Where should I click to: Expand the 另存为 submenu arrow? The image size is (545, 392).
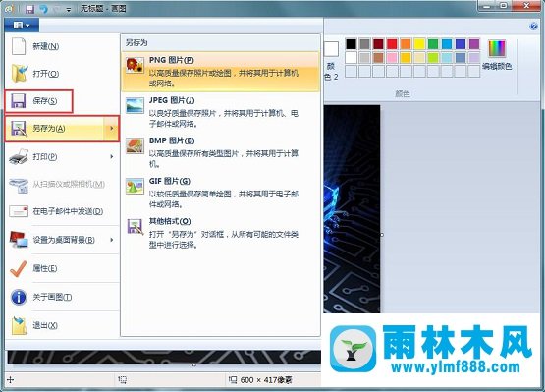click(112, 129)
